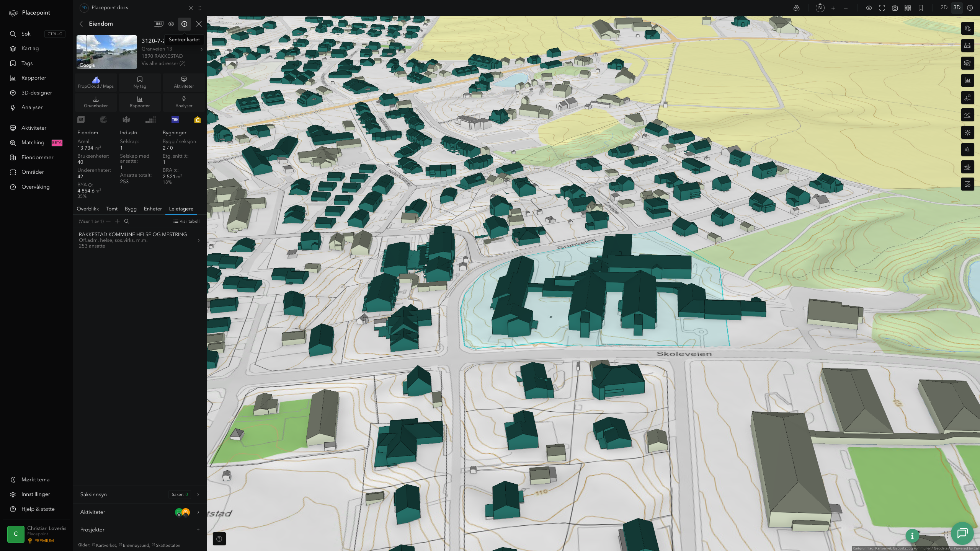Switch map to 2D view
The height and width of the screenshot is (551, 980).
tap(944, 8)
